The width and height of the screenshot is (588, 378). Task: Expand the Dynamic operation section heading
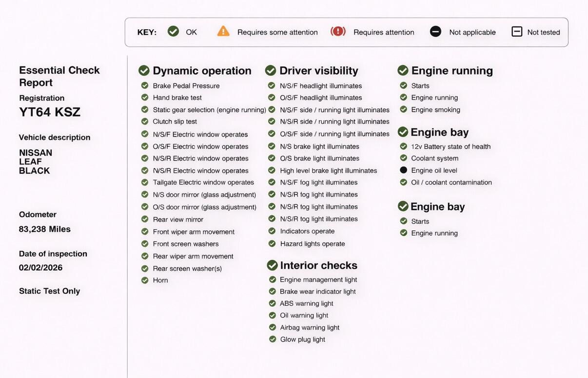[202, 71]
